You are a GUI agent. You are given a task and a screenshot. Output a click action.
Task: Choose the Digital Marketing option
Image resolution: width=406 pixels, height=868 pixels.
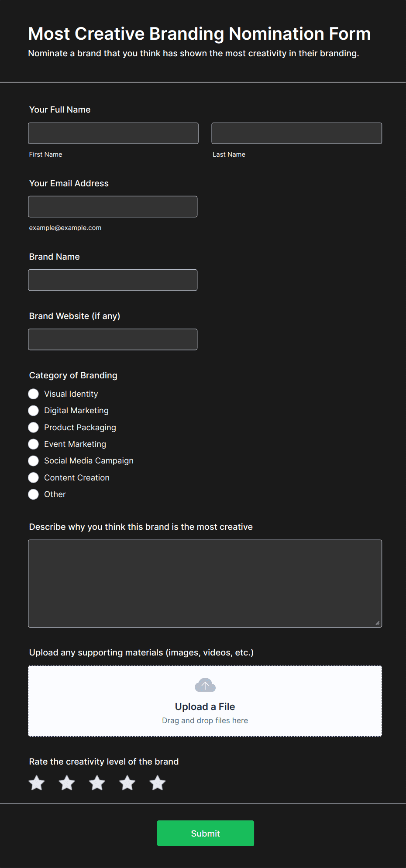point(33,410)
